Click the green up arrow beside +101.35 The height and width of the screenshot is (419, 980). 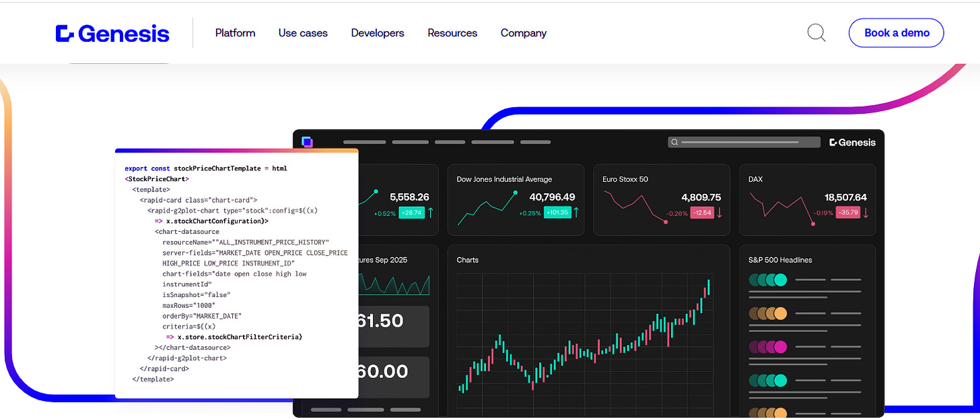click(x=576, y=213)
